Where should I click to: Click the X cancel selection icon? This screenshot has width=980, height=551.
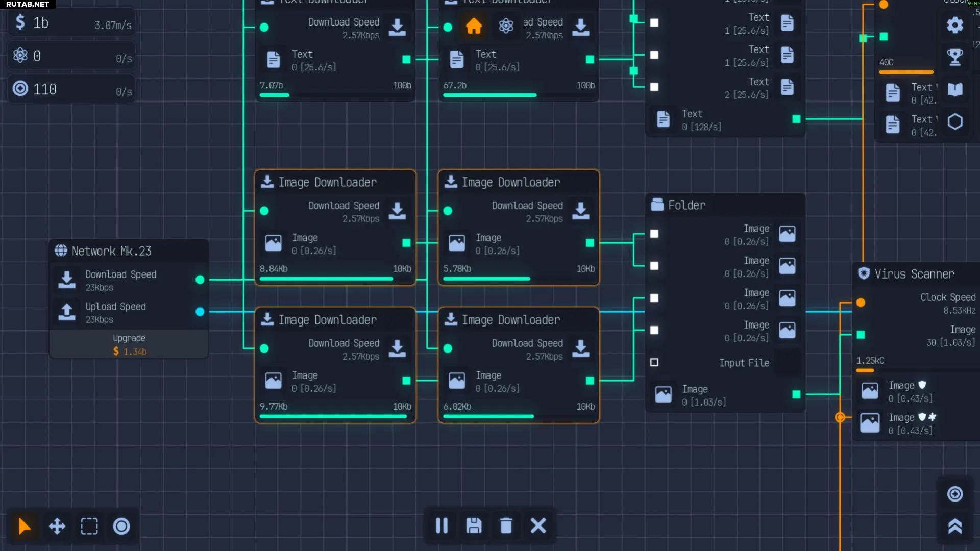click(538, 525)
